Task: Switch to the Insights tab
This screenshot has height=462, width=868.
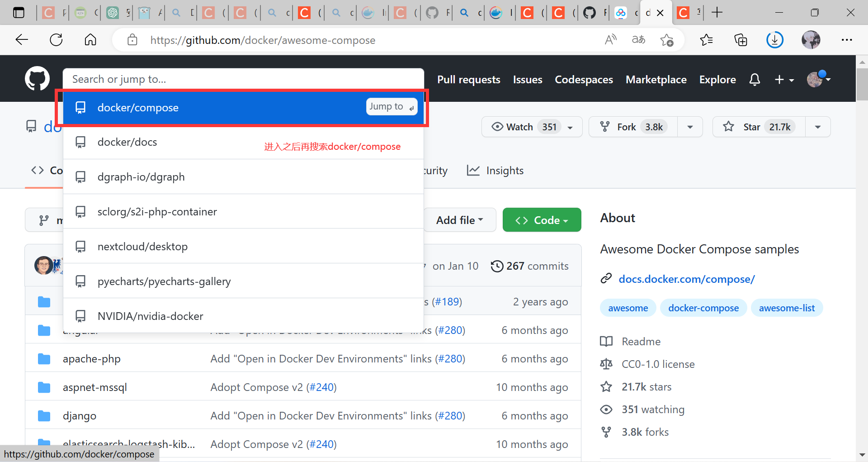Action: (495, 171)
